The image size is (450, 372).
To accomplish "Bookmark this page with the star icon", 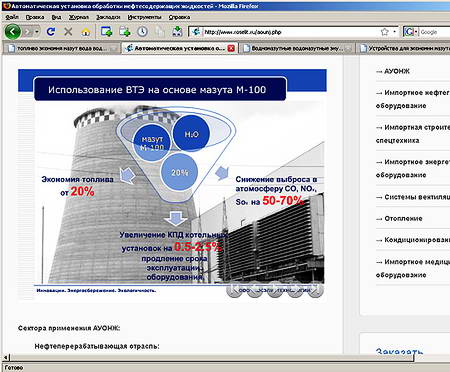I will (x=384, y=32).
